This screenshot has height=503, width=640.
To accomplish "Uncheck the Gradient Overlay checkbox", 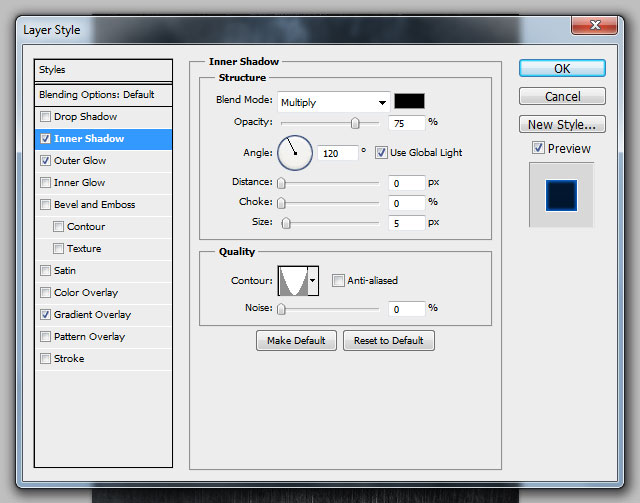I will point(45,315).
